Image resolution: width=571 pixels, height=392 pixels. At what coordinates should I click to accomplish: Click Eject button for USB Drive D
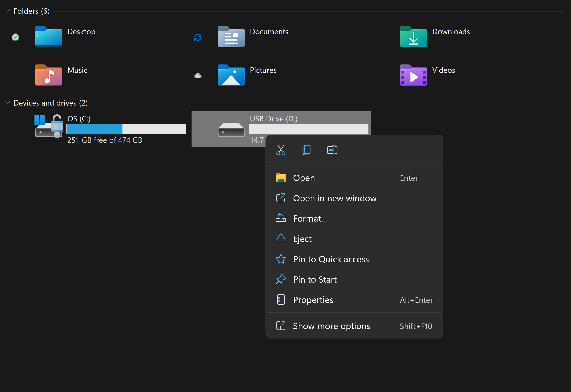(303, 238)
